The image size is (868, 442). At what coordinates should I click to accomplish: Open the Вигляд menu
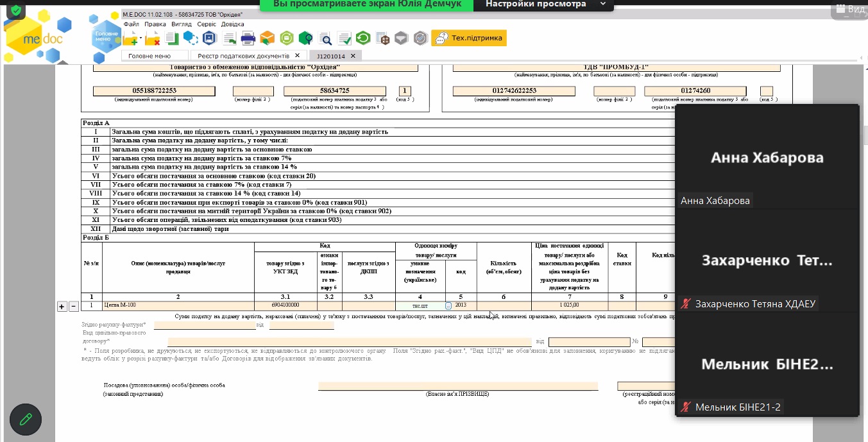coord(182,24)
